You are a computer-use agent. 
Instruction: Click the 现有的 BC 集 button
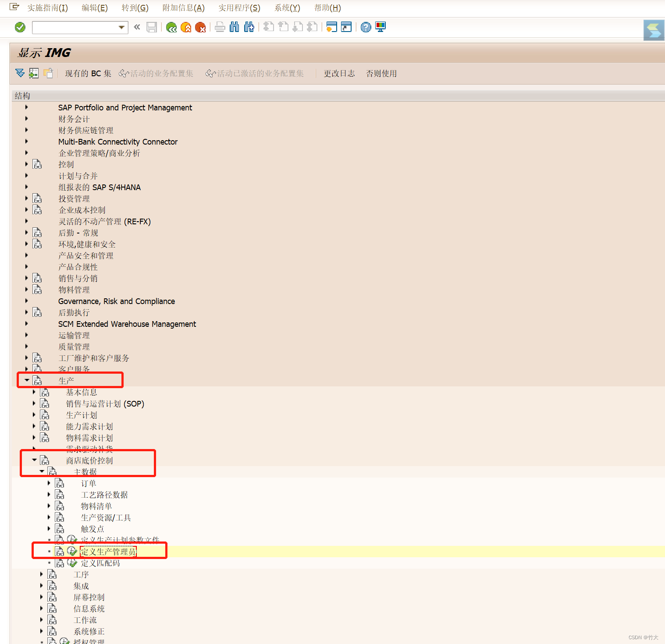point(88,74)
